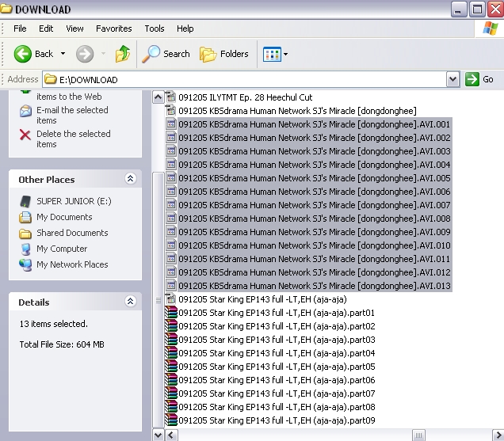Click icon of SJ's Miracle .AVI.007 file

(170, 204)
